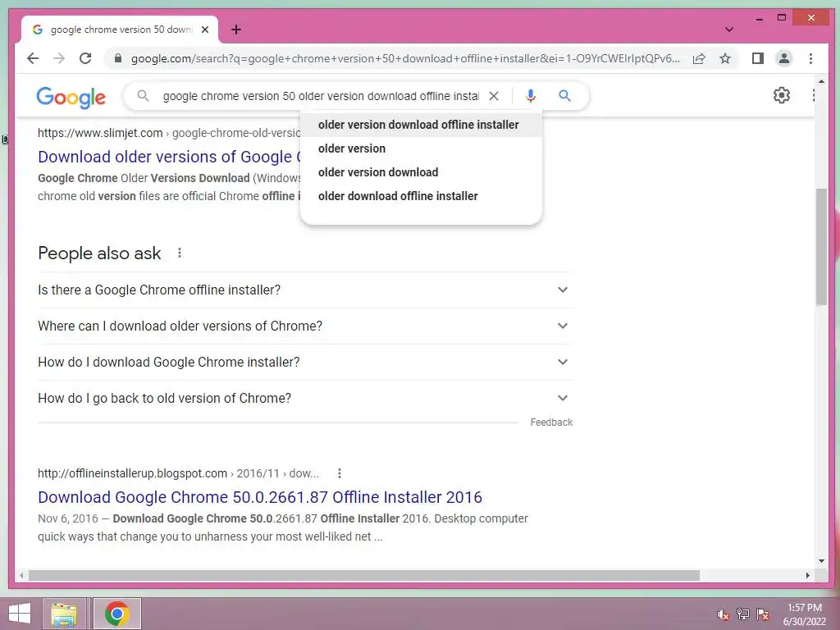Open Chrome's three-dot customize menu
The height and width of the screenshot is (630, 840).
coord(810,58)
